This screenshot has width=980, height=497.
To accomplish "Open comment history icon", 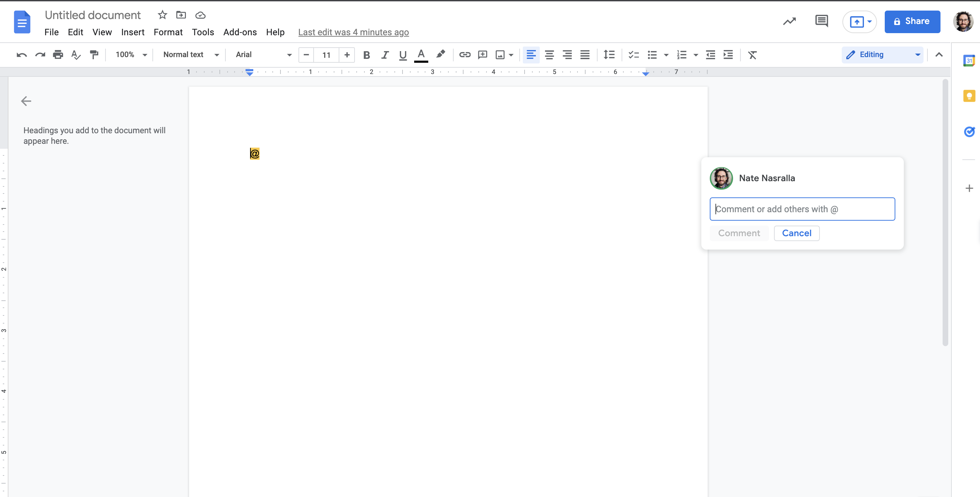I will tap(821, 21).
